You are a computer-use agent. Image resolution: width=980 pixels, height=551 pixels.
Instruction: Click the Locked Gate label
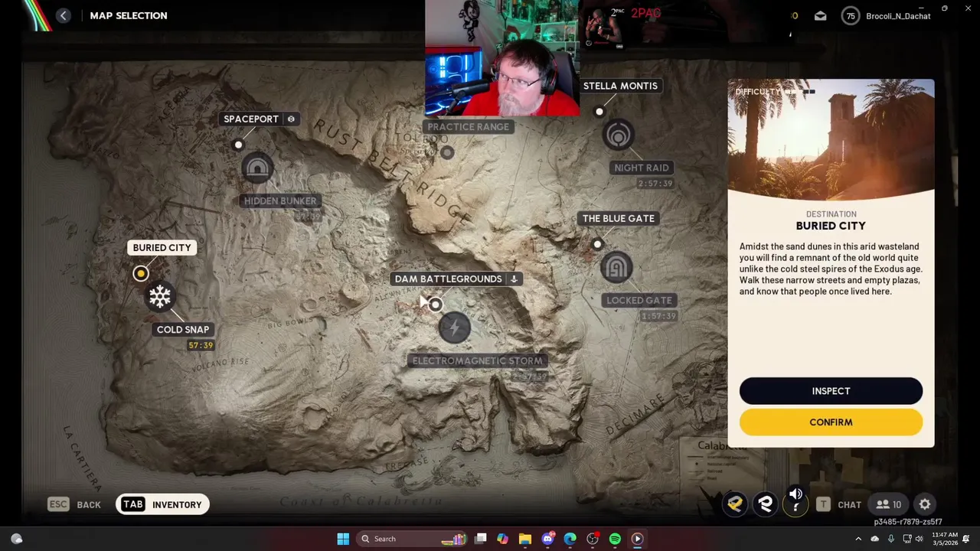click(x=639, y=300)
